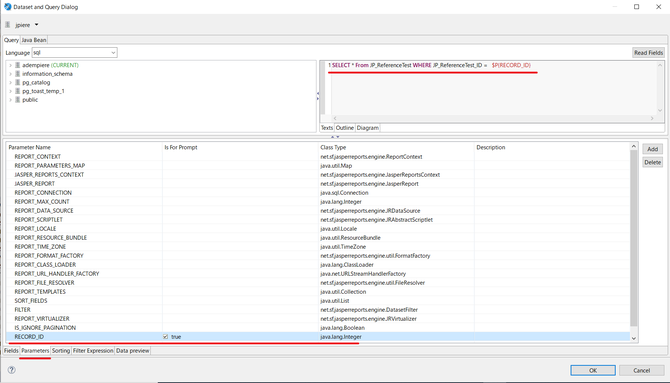The image size is (670, 383).
Task: Click the jpiere data adapter icon
Action: (x=8, y=25)
